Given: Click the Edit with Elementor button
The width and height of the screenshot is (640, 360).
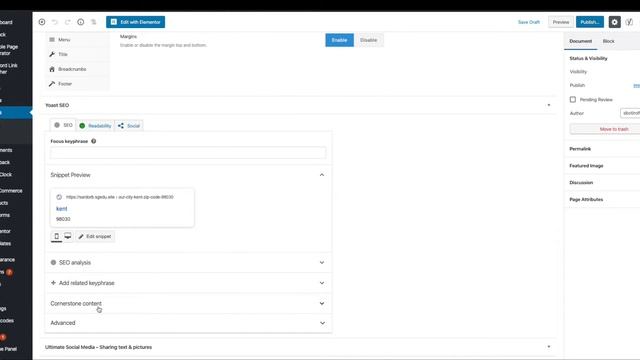Looking at the screenshot, I should click(x=136, y=22).
